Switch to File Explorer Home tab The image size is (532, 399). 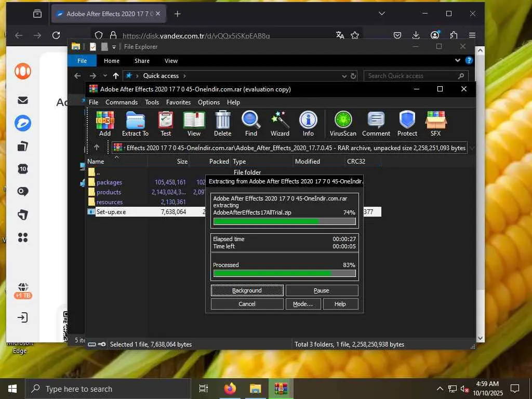(x=112, y=61)
